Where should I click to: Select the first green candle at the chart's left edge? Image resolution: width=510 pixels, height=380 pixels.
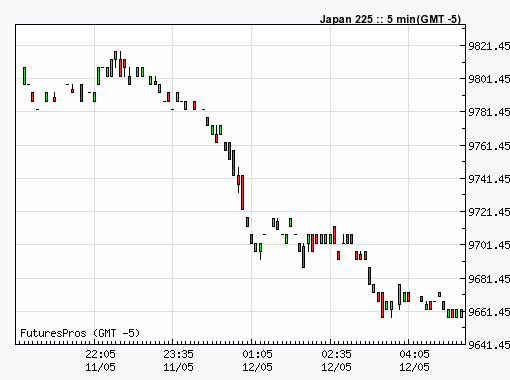tap(24, 76)
